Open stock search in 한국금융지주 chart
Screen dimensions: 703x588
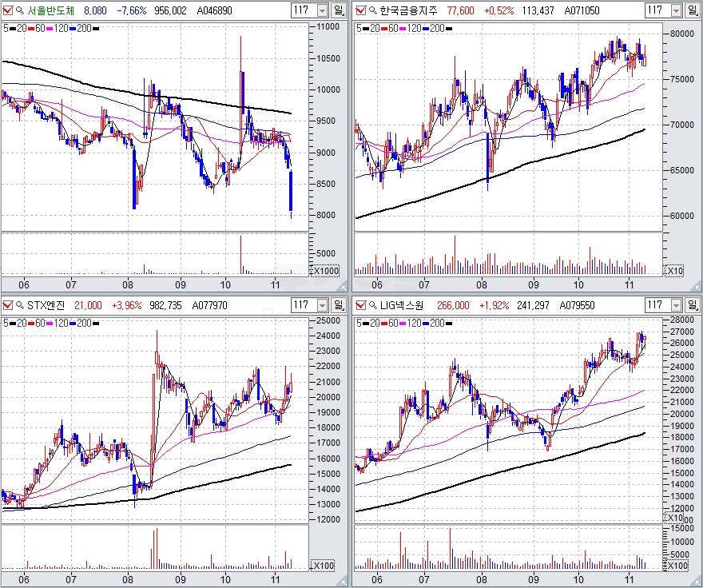click(x=372, y=10)
